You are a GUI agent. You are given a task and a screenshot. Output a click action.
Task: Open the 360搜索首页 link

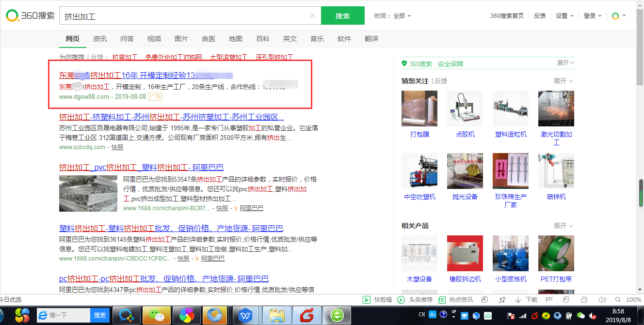coord(507,16)
